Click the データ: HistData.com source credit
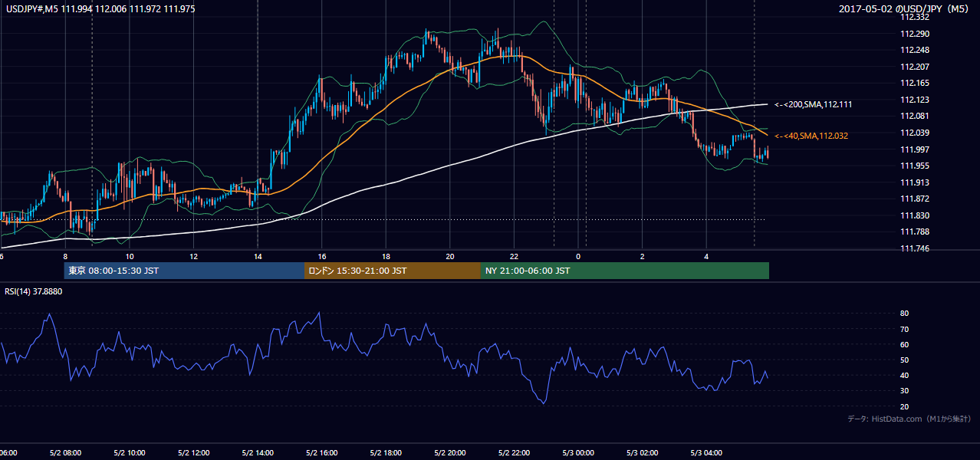The height and width of the screenshot is (460, 980). coord(909,419)
